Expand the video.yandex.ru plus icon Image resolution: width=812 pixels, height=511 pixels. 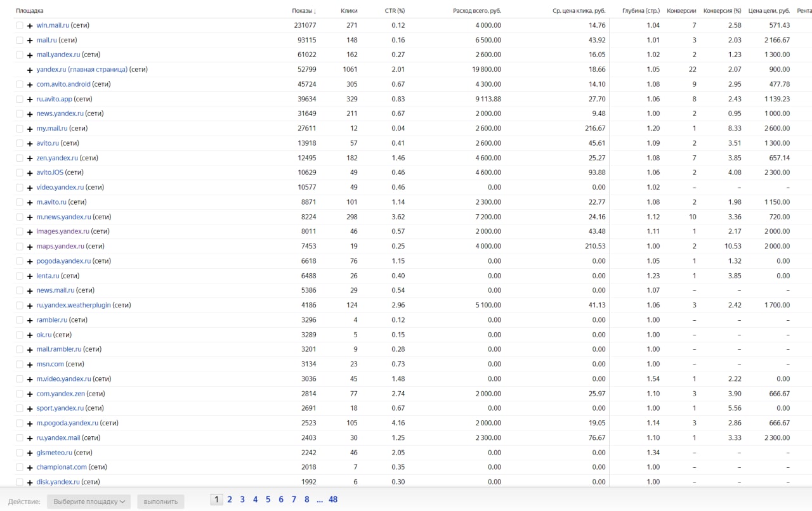click(30, 188)
